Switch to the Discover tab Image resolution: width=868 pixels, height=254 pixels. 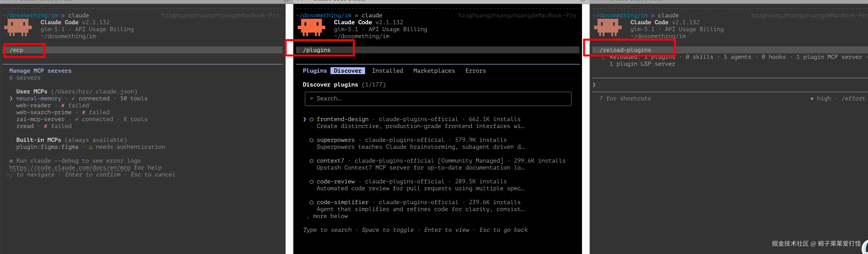pos(347,71)
